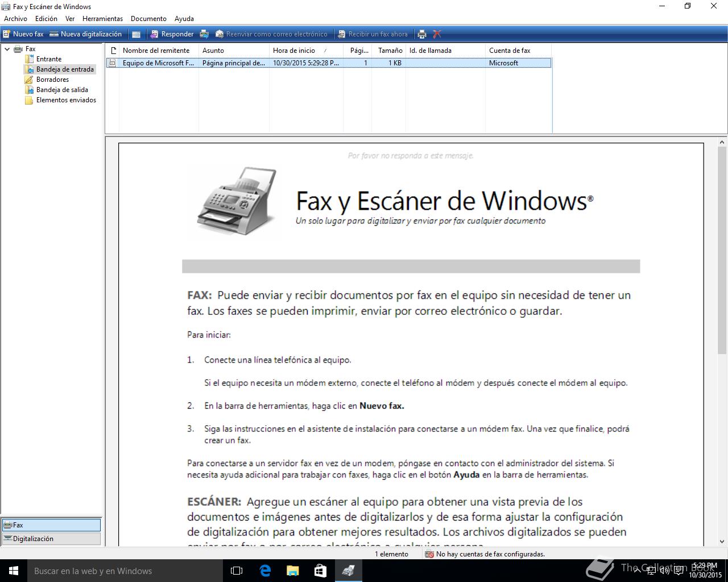Click the No hay cuentas de fax configuradas status text
Viewport: 728px width, 582px height.
[x=490, y=554]
